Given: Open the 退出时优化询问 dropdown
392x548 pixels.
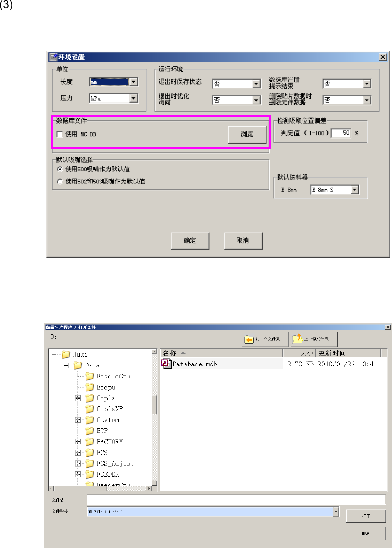Looking at the screenshot, I should click(256, 100).
